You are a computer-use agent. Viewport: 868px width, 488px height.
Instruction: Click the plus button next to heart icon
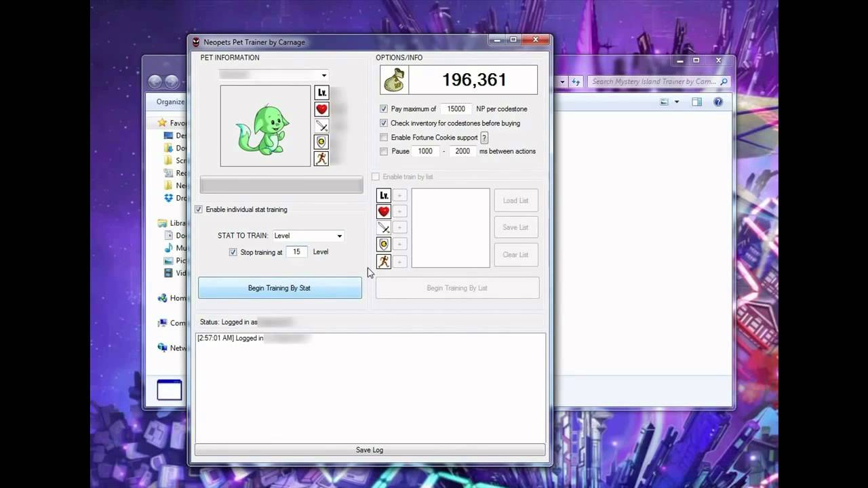(399, 211)
